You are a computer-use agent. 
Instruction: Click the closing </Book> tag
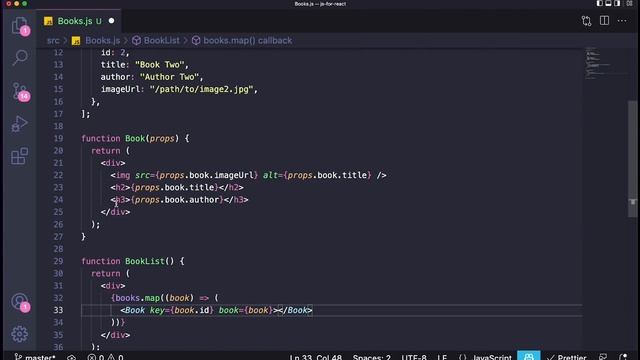296,310
